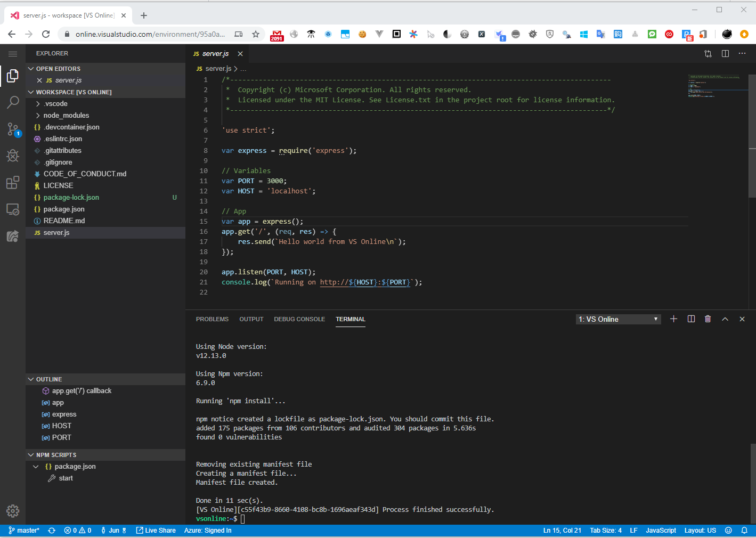The image size is (756, 538).
Task: Toggle the notifications bell in status bar
Action: 744,530
